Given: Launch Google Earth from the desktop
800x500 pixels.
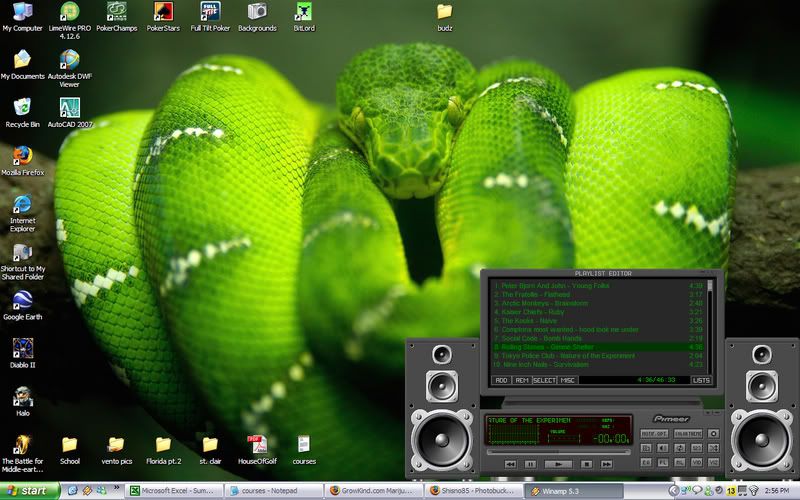Looking at the screenshot, I should click(x=22, y=305).
